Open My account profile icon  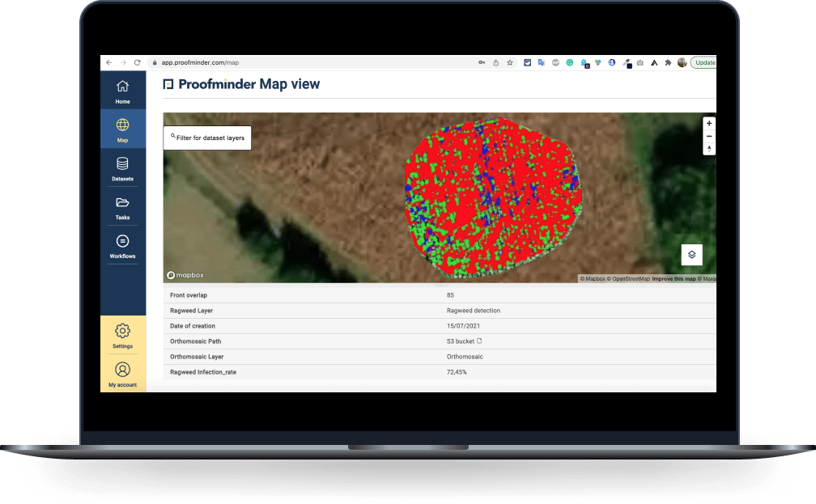(x=123, y=374)
